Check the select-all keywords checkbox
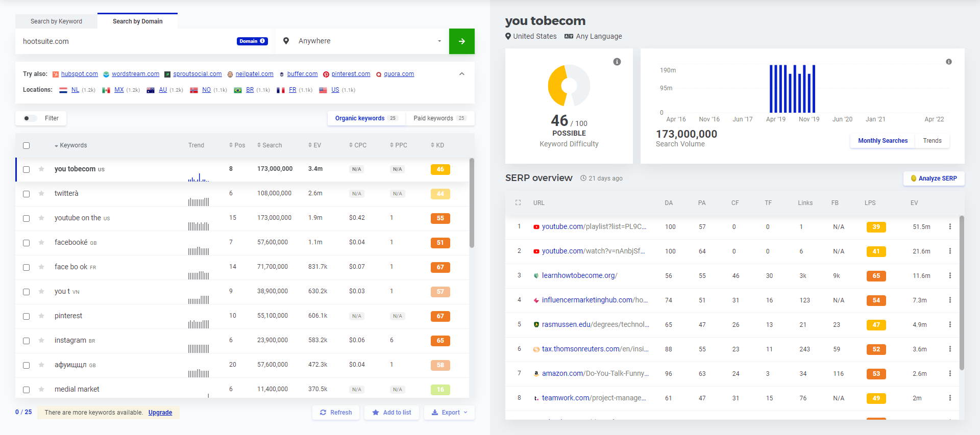Screen dimensions: 980x435 [x=27, y=145]
